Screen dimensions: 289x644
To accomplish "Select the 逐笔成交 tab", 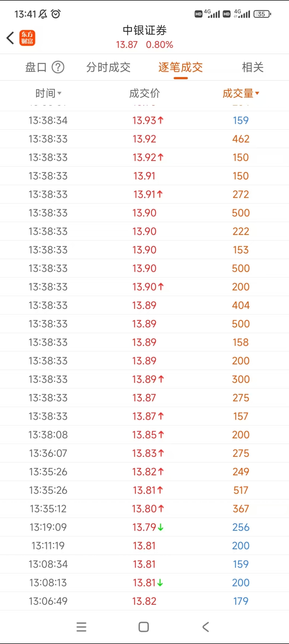I will (x=180, y=67).
